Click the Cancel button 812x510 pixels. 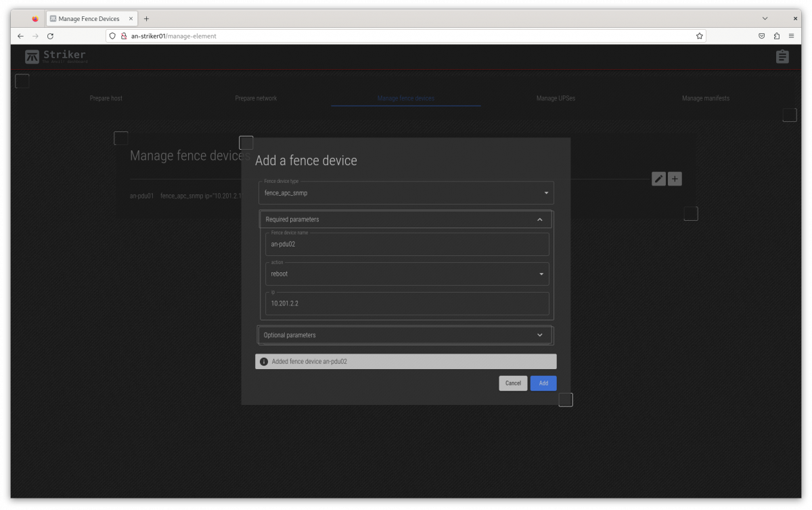[x=513, y=383]
